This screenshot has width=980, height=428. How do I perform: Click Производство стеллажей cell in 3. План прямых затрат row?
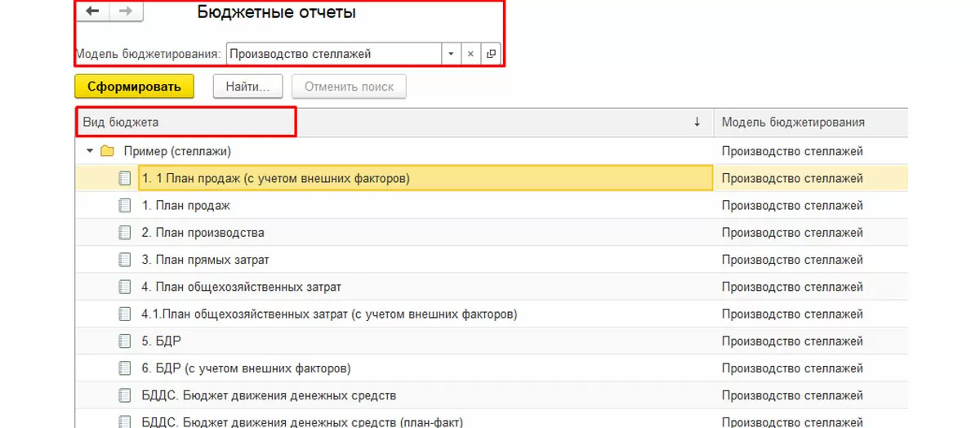811,260
